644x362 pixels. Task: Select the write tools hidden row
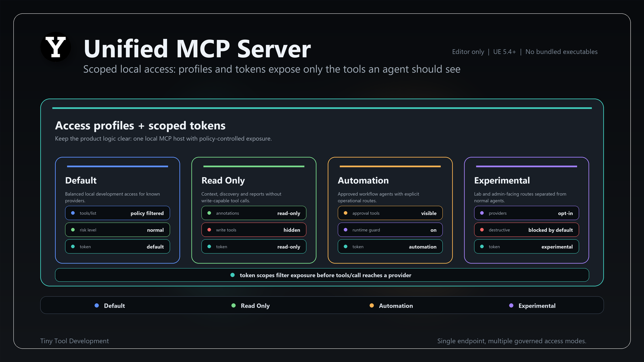pyautogui.click(x=254, y=230)
